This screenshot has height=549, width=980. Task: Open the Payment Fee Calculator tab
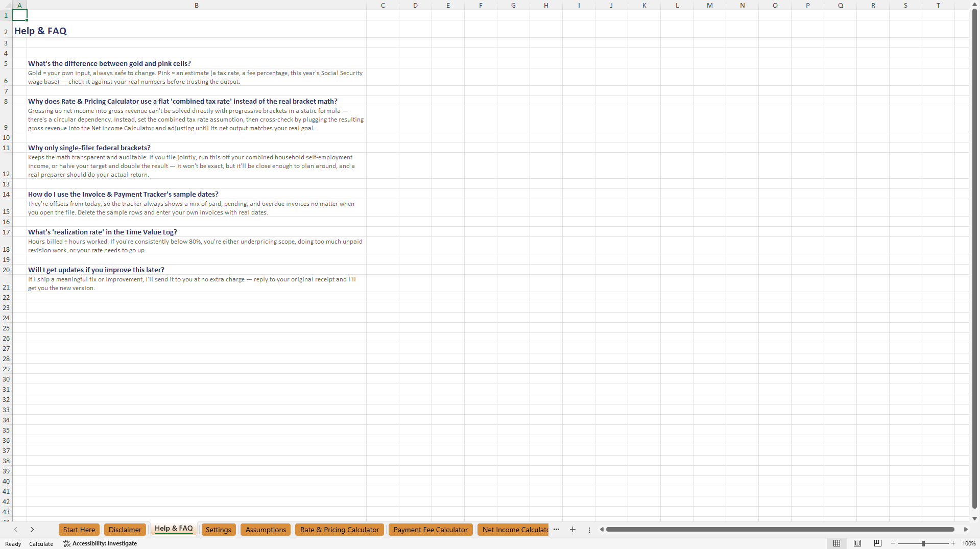tap(431, 530)
